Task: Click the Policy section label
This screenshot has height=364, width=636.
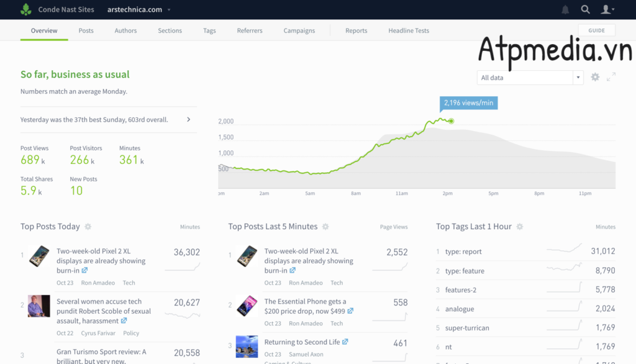Action: [131, 333]
